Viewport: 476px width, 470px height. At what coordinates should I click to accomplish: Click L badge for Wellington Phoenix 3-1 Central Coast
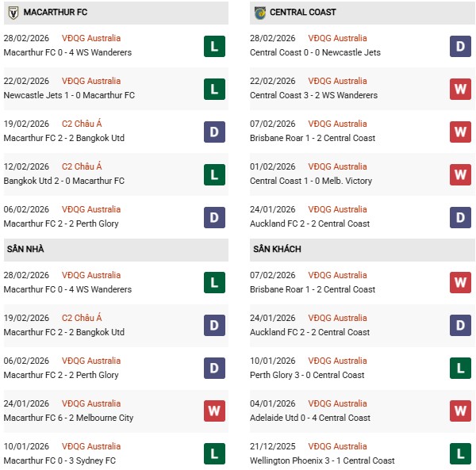click(x=460, y=454)
